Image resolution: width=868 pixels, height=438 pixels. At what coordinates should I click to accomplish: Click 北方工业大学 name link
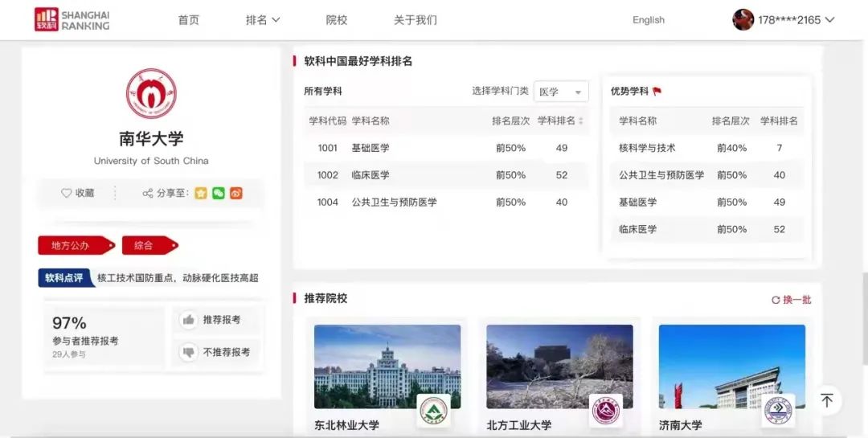point(518,425)
